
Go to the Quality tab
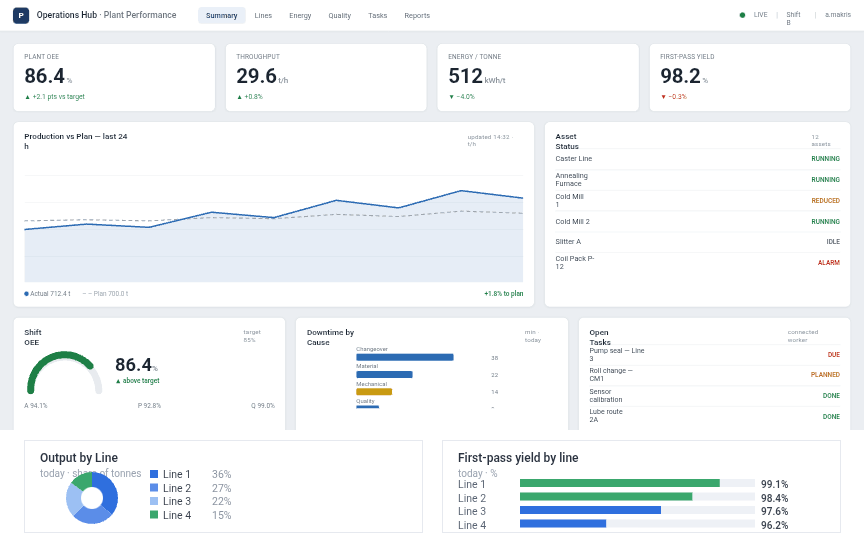tap(339, 15)
